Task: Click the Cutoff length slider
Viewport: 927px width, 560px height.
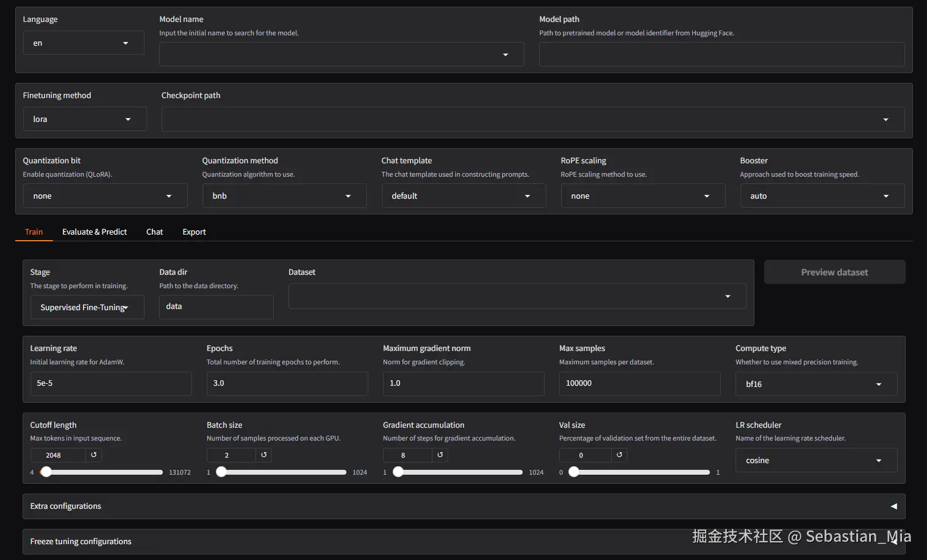Action: [x=101, y=472]
